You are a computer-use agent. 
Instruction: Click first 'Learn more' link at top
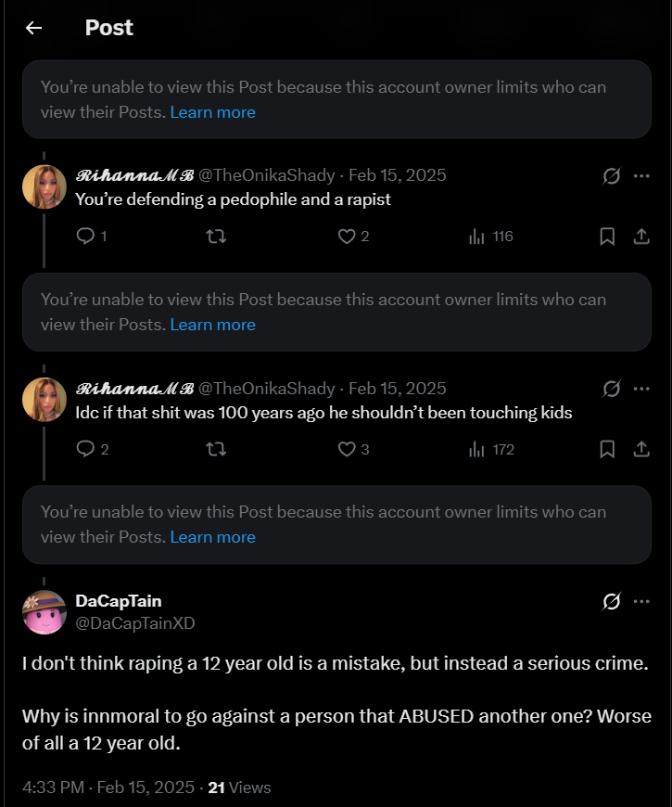point(213,112)
